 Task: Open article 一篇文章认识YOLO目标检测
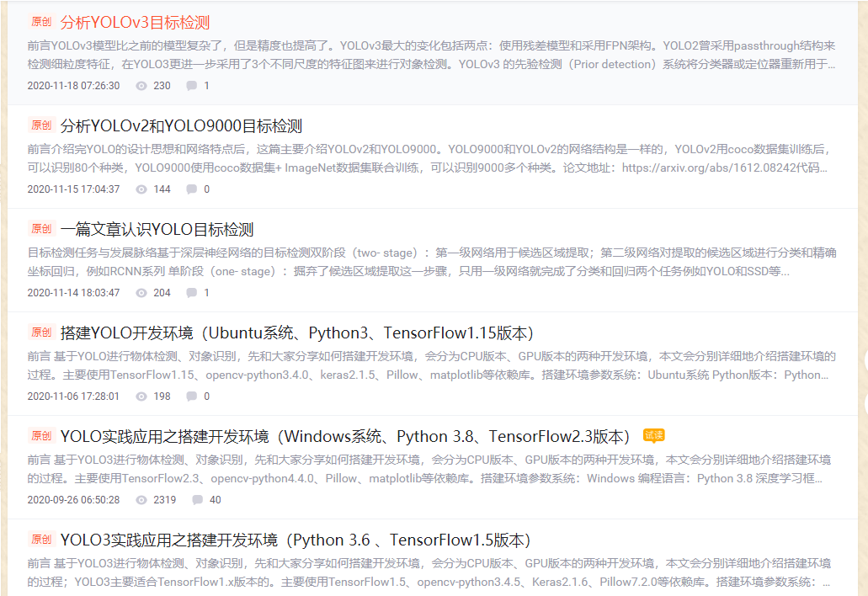coord(157,230)
